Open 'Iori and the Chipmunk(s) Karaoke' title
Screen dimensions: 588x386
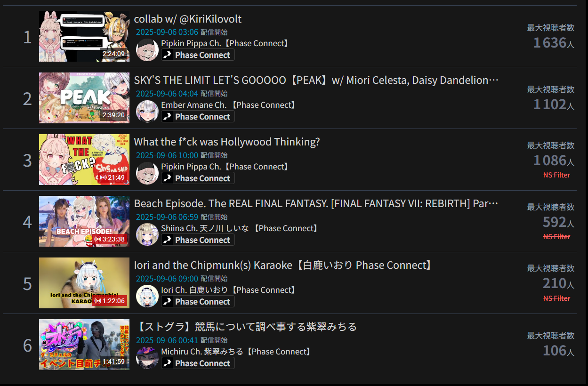pyautogui.click(x=284, y=265)
